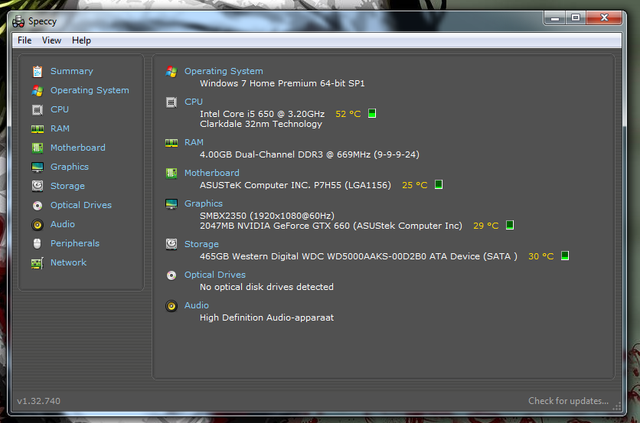Click the RAM icon in main panel
Viewport: 640px width, 423px height.
point(171,142)
